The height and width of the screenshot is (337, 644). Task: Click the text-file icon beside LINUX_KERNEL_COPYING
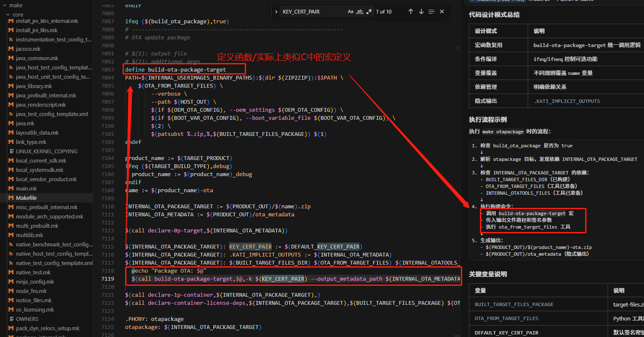point(11,151)
